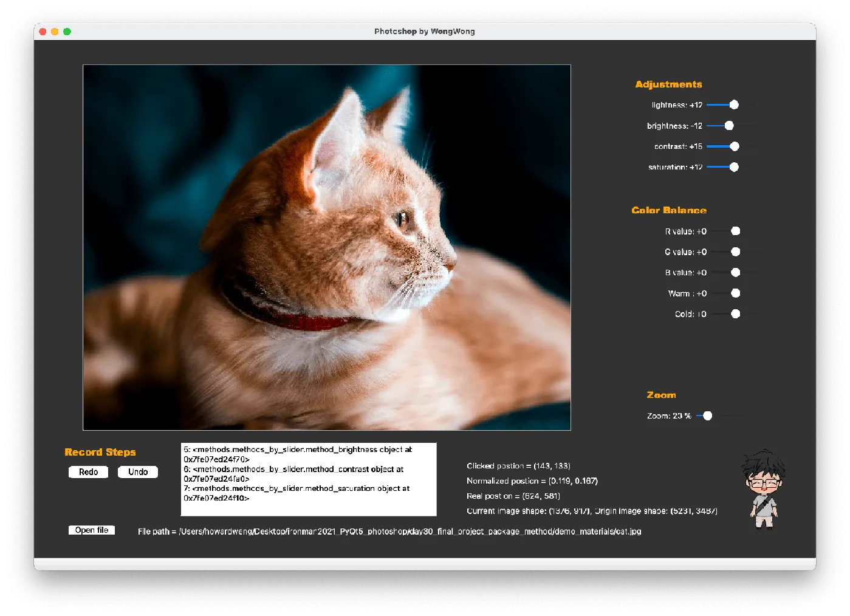This screenshot has width=850, height=616.
Task: Click the Redo button
Action: point(88,472)
